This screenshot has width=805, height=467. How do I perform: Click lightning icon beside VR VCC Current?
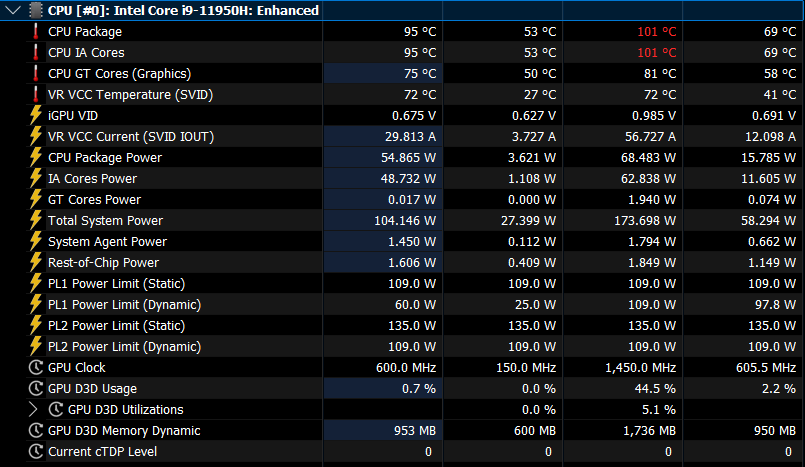(x=35, y=137)
